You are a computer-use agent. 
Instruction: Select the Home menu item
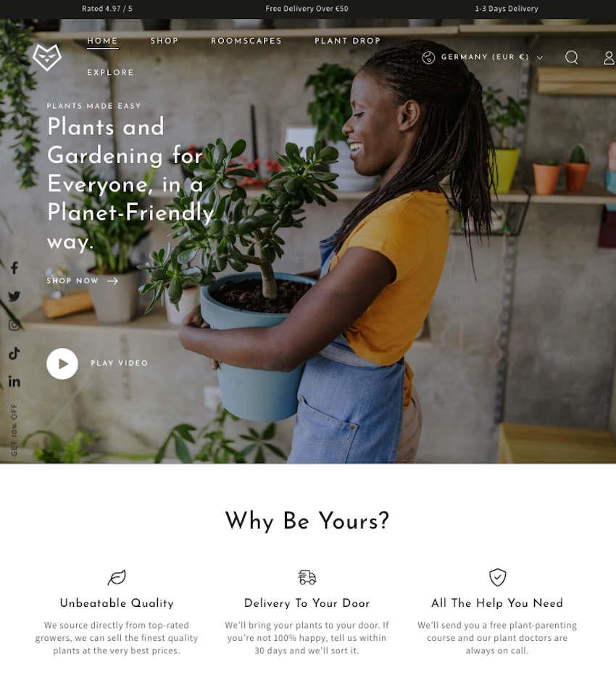point(102,41)
